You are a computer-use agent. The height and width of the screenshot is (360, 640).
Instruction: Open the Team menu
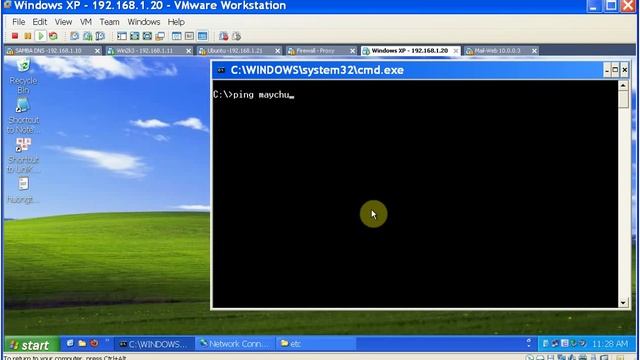[x=109, y=22]
